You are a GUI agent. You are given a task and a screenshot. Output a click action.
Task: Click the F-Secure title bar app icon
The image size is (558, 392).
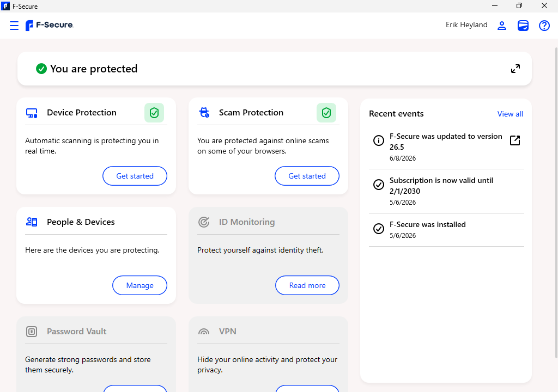pos(5,6)
